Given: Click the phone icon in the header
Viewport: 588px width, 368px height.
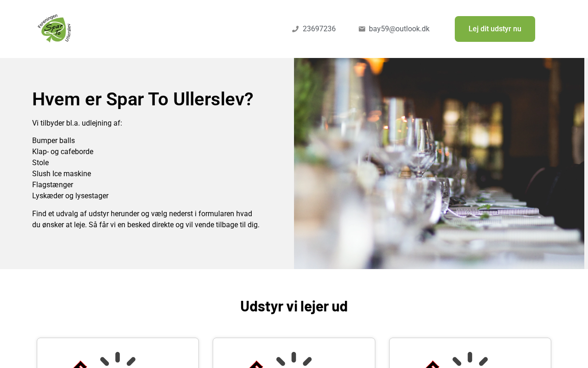Looking at the screenshot, I should (295, 29).
